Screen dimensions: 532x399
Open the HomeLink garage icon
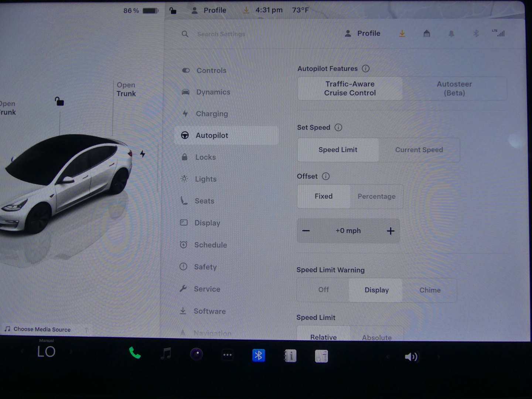[427, 34]
